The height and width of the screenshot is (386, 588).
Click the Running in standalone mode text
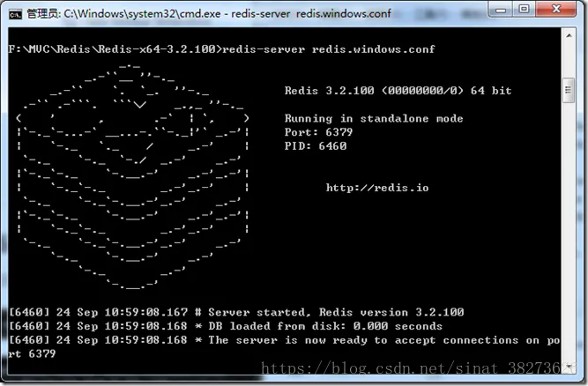pyautogui.click(x=374, y=118)
